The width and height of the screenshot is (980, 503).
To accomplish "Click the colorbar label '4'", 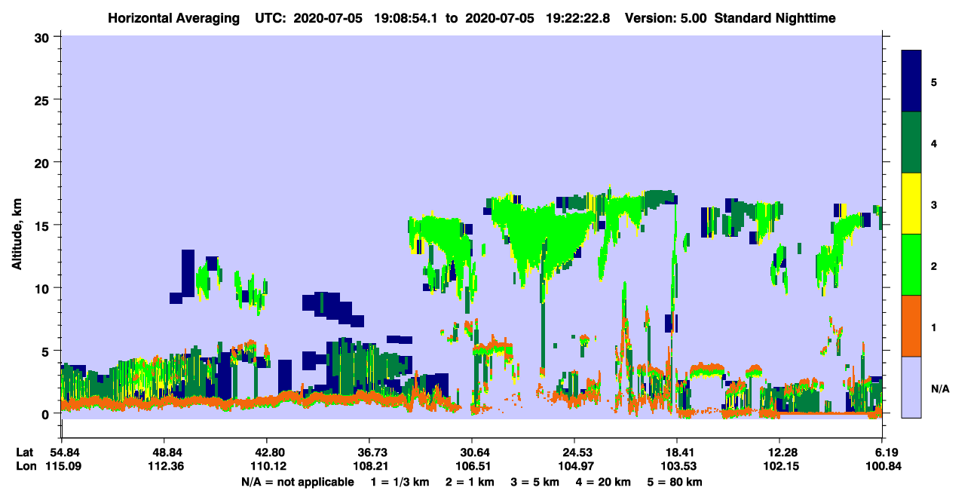I will point(934,143).
